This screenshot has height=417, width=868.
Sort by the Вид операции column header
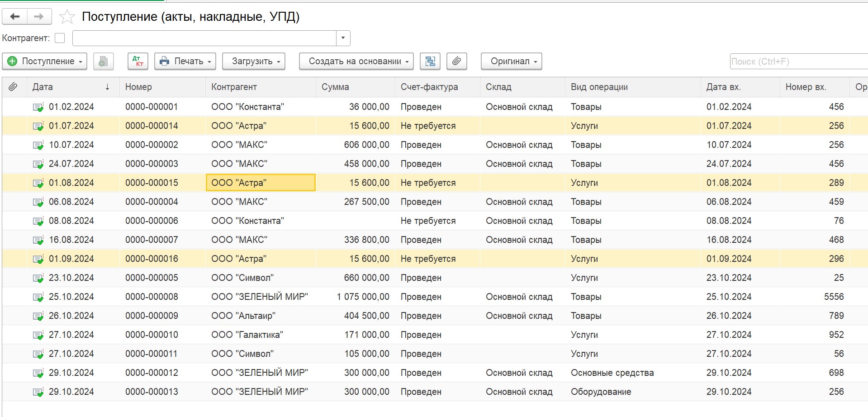(633, 87)
